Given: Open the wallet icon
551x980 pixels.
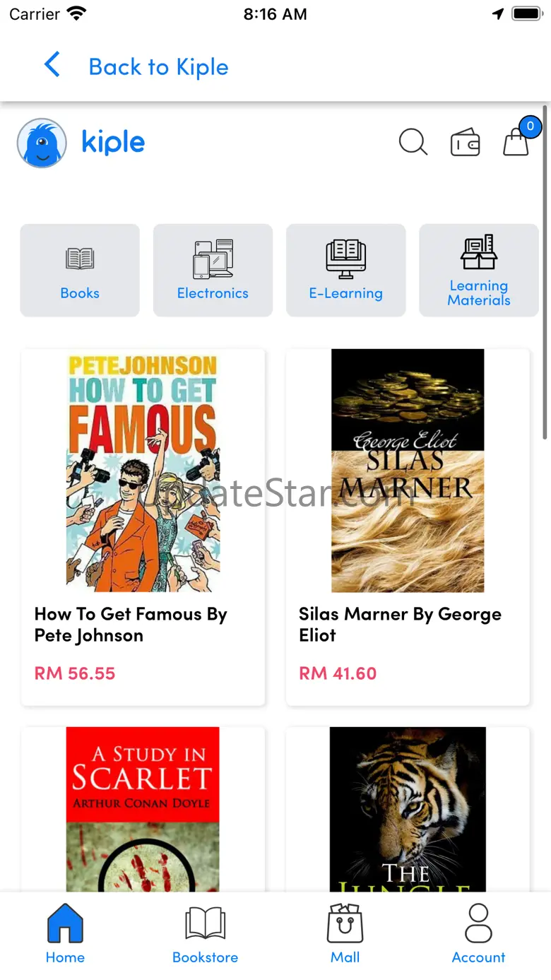Looking at the screenshot, I should point(466,143).
